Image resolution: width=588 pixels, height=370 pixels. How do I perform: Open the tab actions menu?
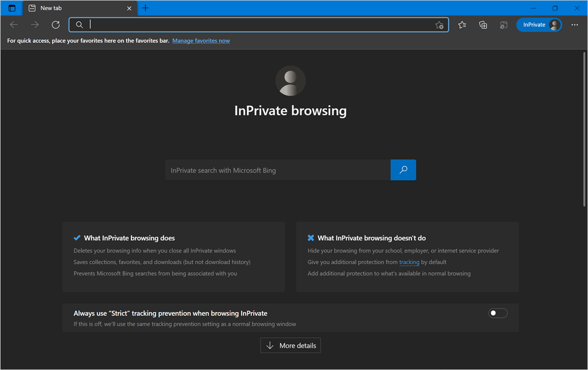[x=11, y=8]
